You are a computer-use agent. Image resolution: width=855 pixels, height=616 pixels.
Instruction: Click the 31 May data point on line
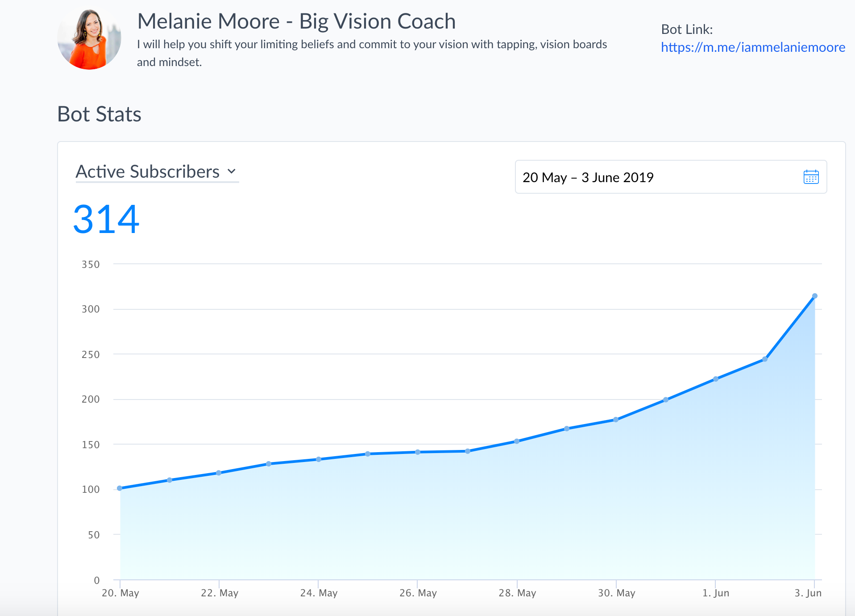[666, 400]
